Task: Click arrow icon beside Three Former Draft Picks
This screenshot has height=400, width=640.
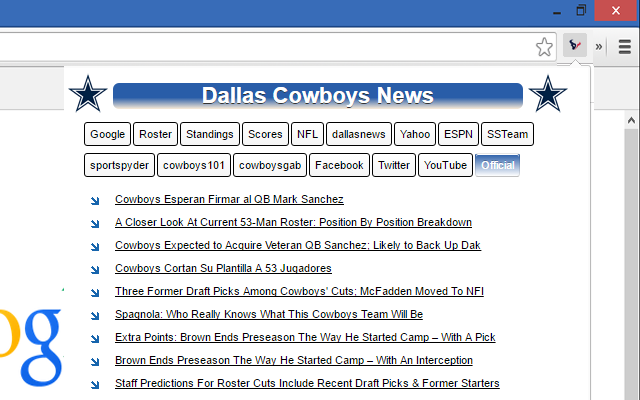Action: click(95, 293)
